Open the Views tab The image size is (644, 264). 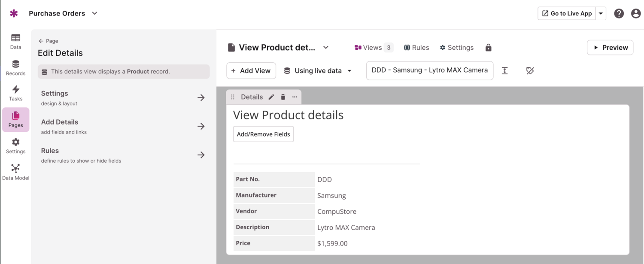[373, 48]
